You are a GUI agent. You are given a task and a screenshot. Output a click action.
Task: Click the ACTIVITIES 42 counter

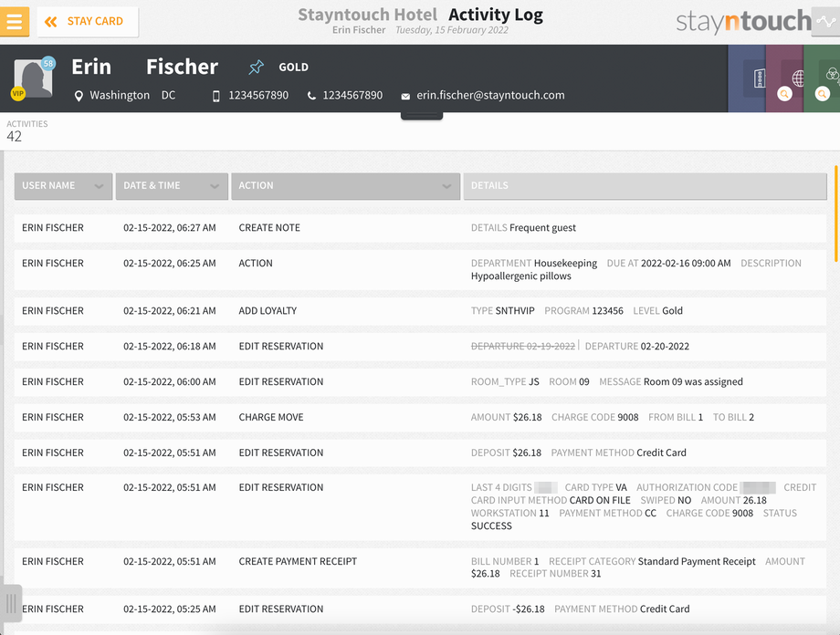click(x=26, y=131)
